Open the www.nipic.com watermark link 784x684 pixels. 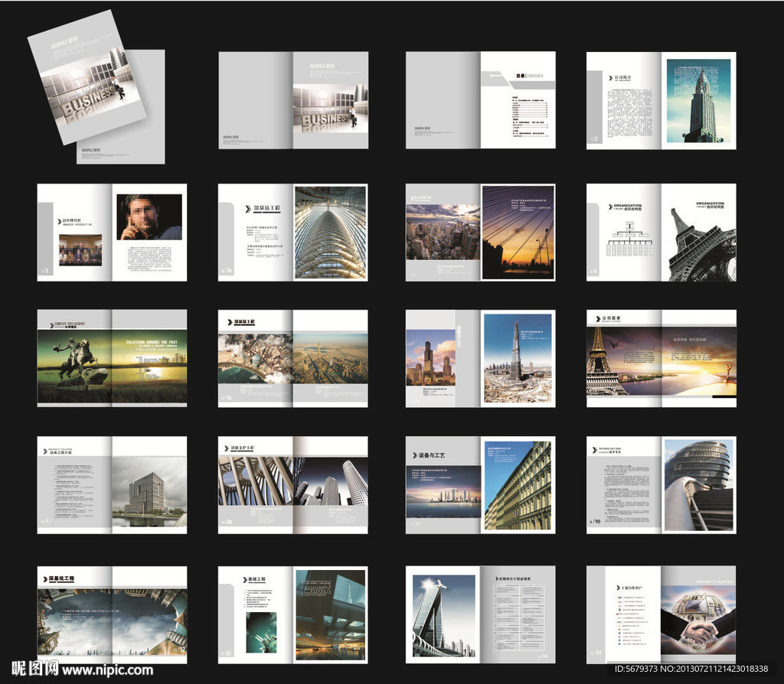[x=107, y=670]
